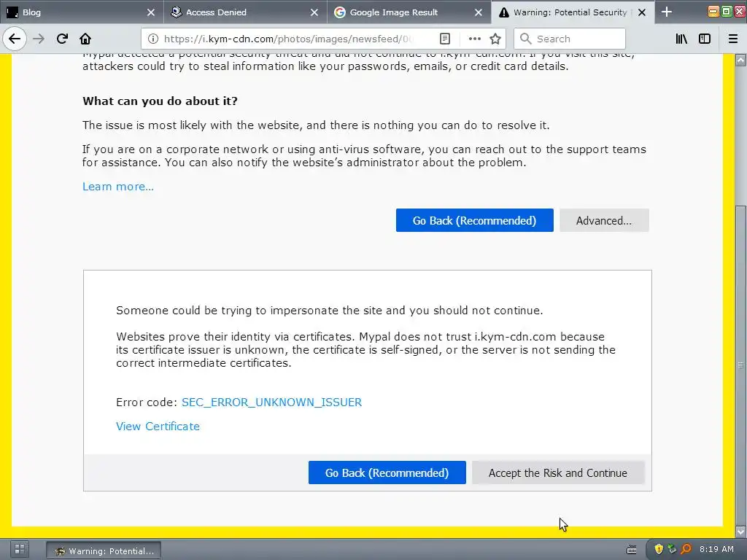This screenshot has height=560, width=747.
Task: Open the home page
Action: click(x=85, y=39)
